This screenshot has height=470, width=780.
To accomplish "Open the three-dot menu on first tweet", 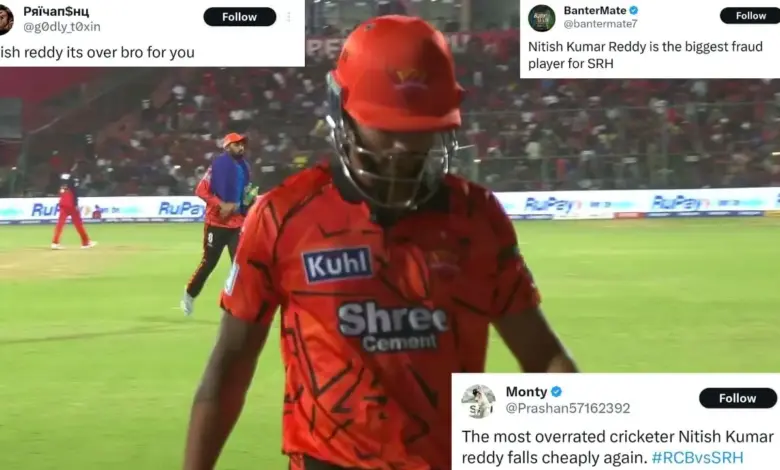I will pos(289,17).
